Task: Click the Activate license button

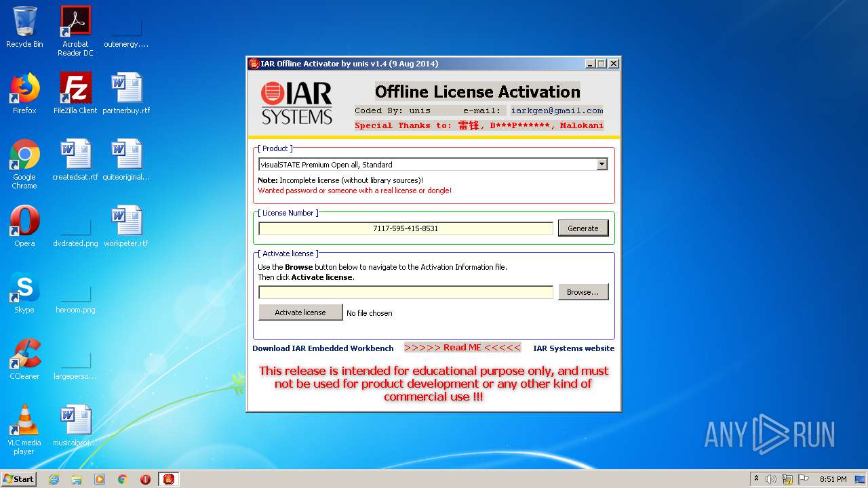Action: pyautogui.click(x=300, y=312)
